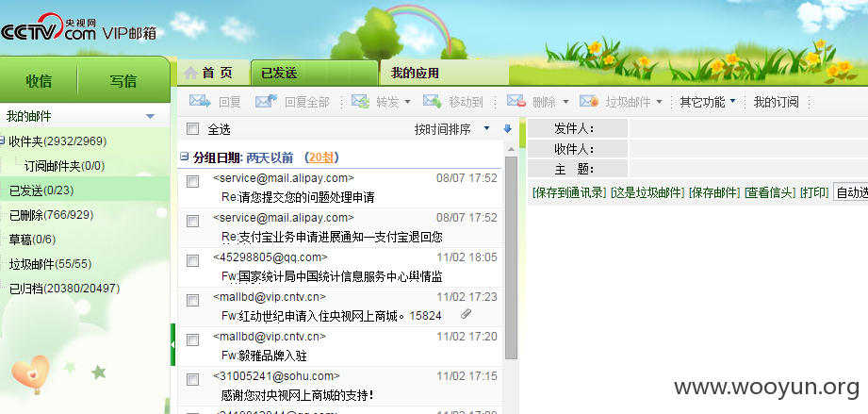
Task: Open the 删除 dropdown arrow
Action: pyautogui.click(x=565, y=102)
